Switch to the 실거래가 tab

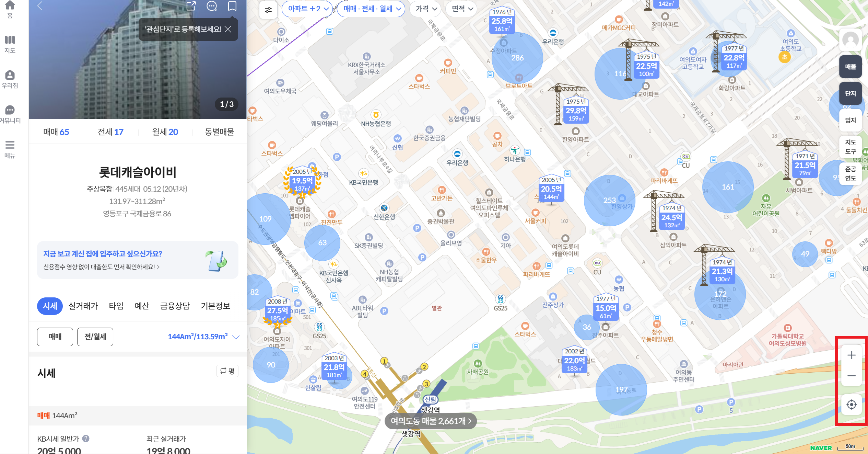coord(83,306)
